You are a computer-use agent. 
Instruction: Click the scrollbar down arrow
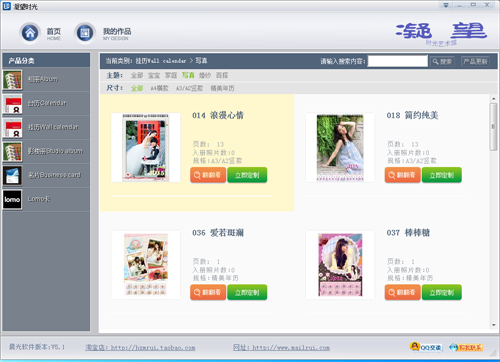pyautogui.click(x=493, y=325)
